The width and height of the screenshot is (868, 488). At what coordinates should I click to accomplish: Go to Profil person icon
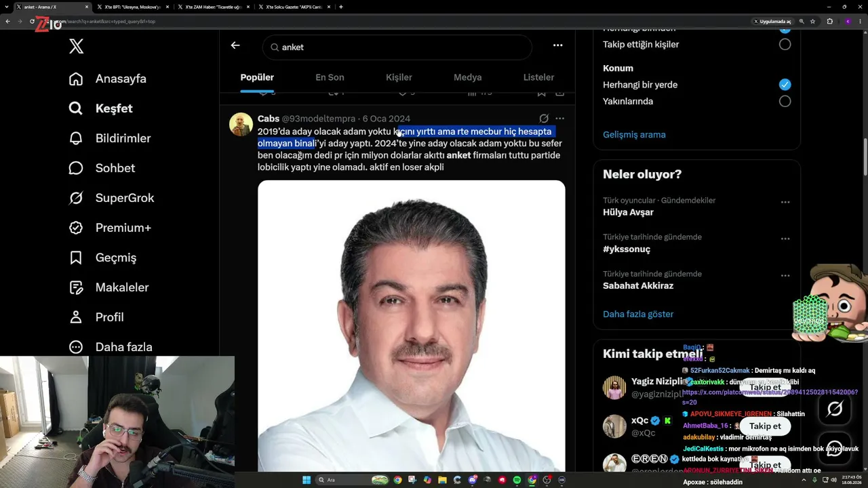[76, 317]
